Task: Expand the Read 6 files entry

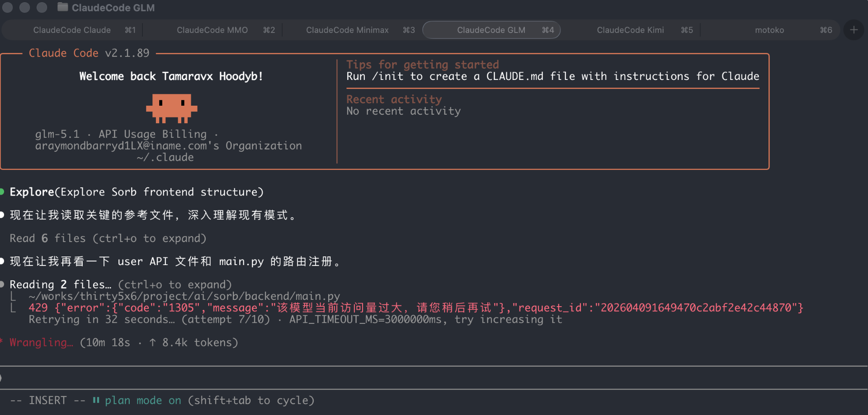Action: [x=108, y=238]
